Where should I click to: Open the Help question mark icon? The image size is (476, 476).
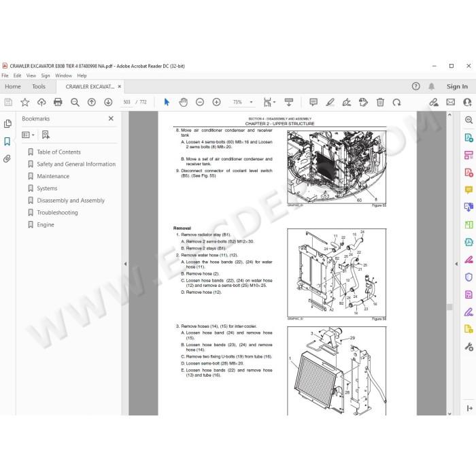pos(416,86)
